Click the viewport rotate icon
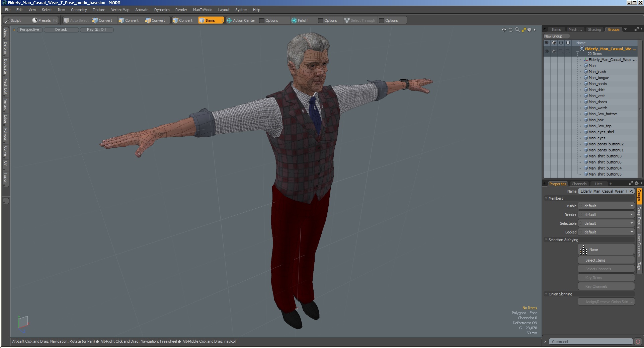The image size is (644, 348). pos(510,30)
